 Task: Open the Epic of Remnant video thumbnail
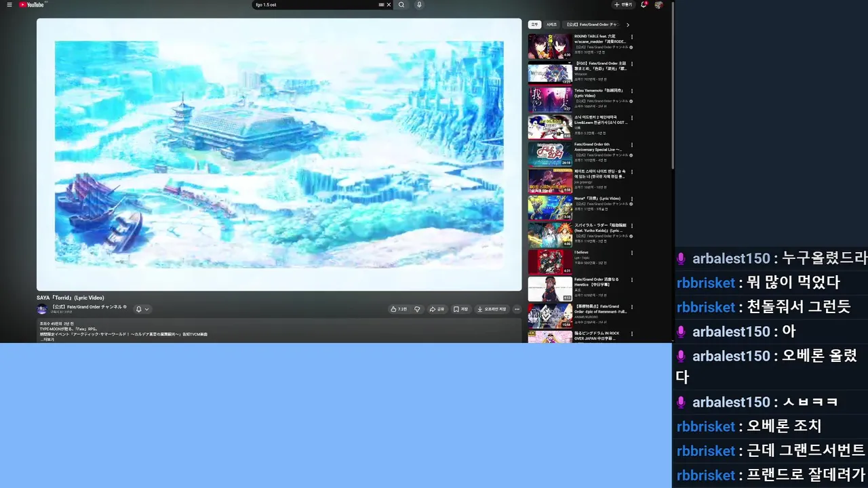coord(550,315)
